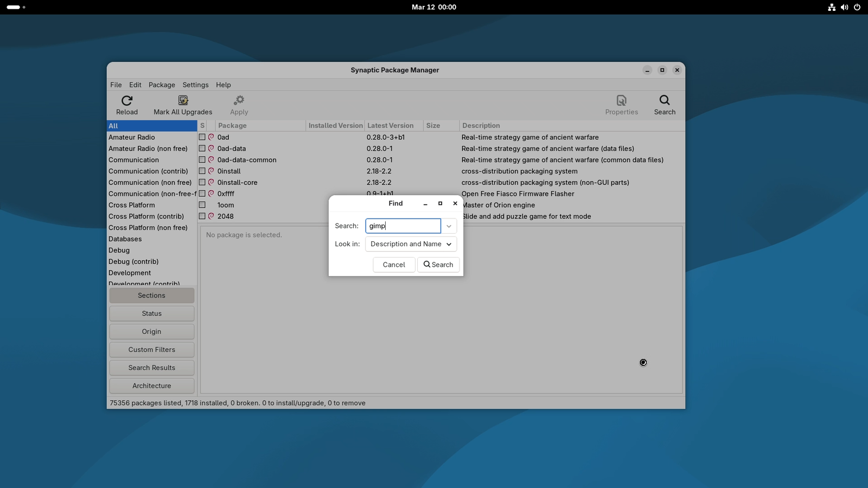Expand the Search history dropdown arrow
868x488 pixels.
tap(449, 226)
